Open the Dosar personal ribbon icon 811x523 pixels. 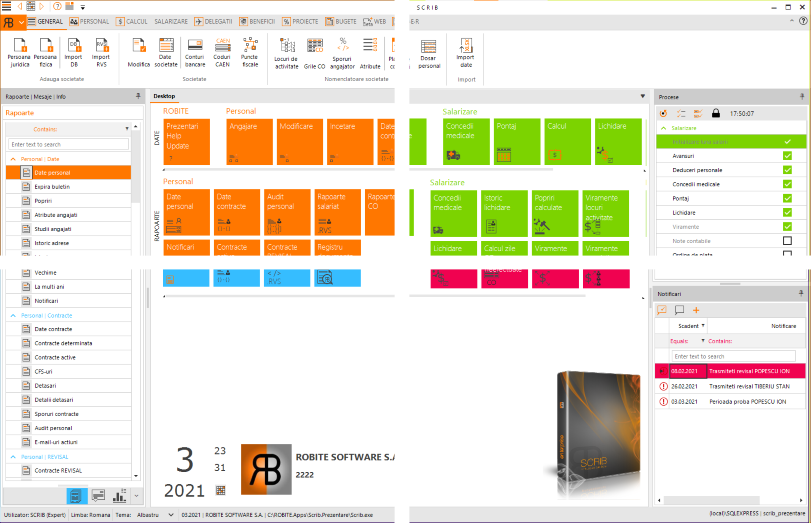428,52
